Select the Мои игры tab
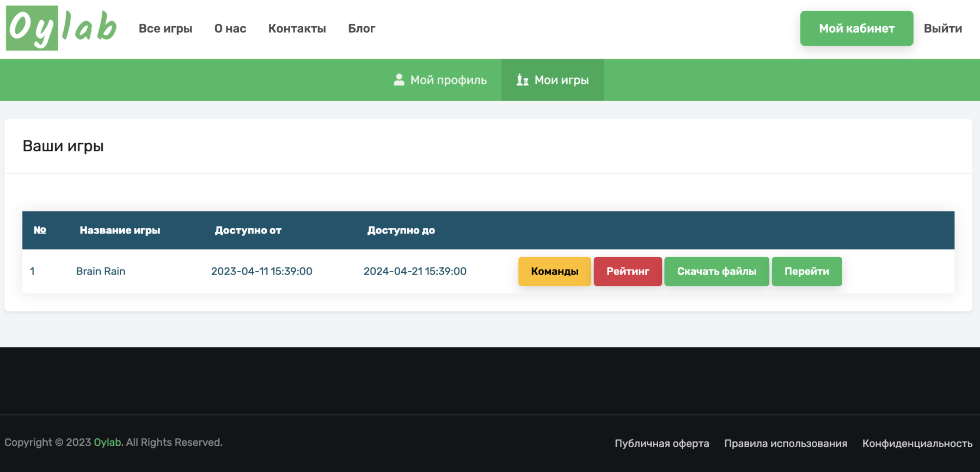This screenshot has height=472, width=980. pyautogui.click(x=553, y=80)
